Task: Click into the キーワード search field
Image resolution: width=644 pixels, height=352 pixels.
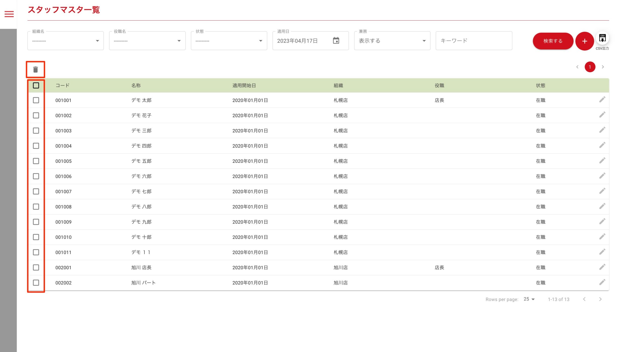Action: [474, 41]
